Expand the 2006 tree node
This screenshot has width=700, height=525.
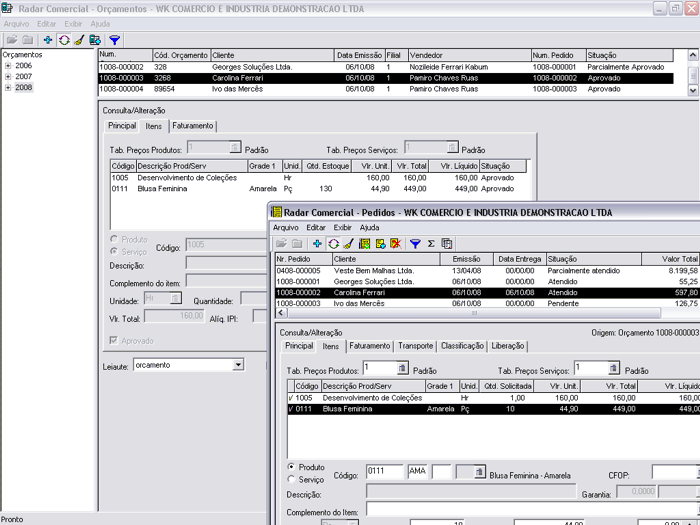8,65
